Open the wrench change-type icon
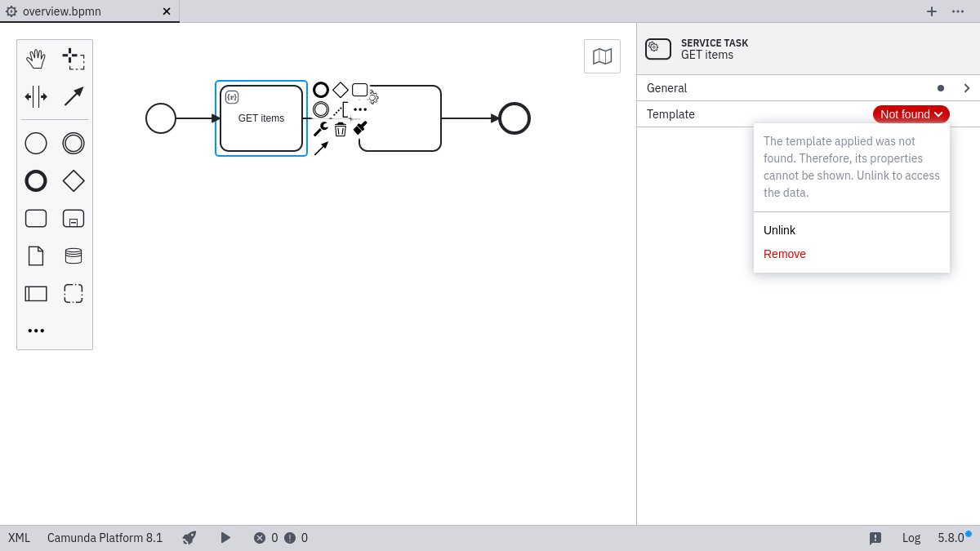Screen dimensions: 980x551 [x=321, y=129]
